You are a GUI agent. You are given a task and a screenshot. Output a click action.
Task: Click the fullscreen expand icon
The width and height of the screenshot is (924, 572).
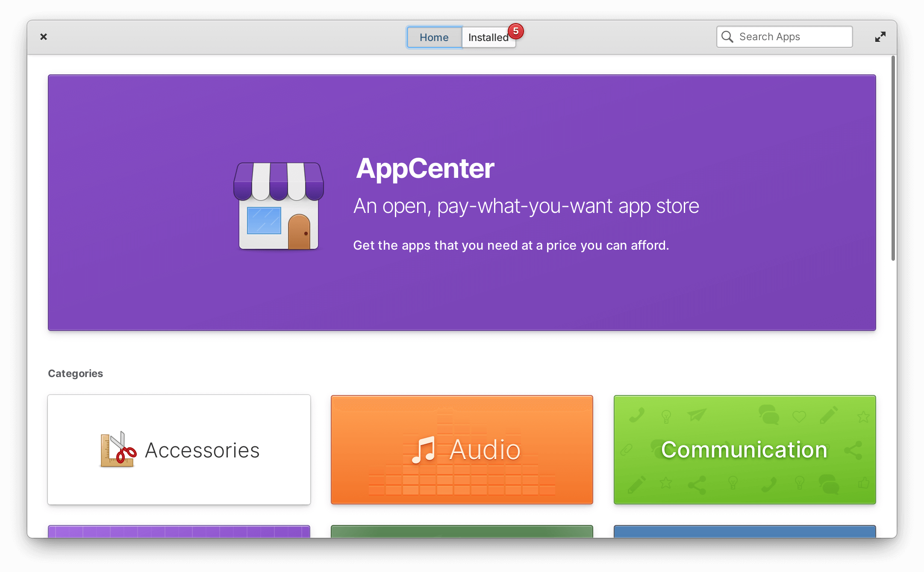tap(880, 37)
